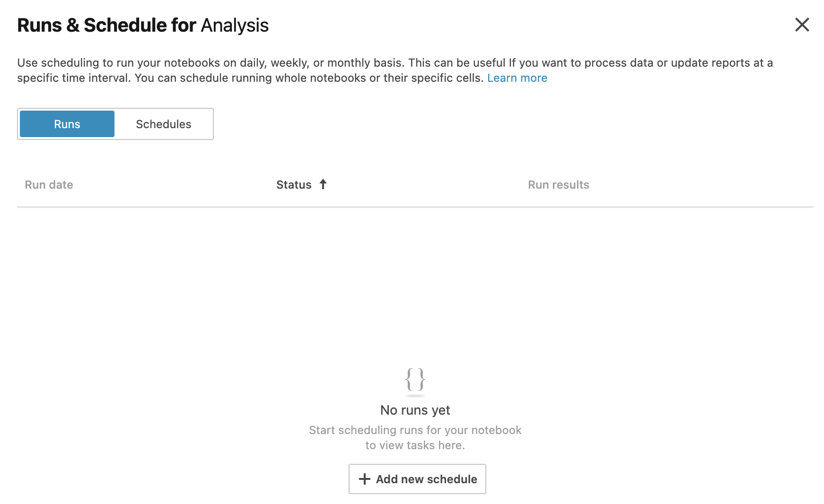Click the plus icon in Add new schedule
The height and width of the screenshot is (504, 824).
(x=364, y=479)
